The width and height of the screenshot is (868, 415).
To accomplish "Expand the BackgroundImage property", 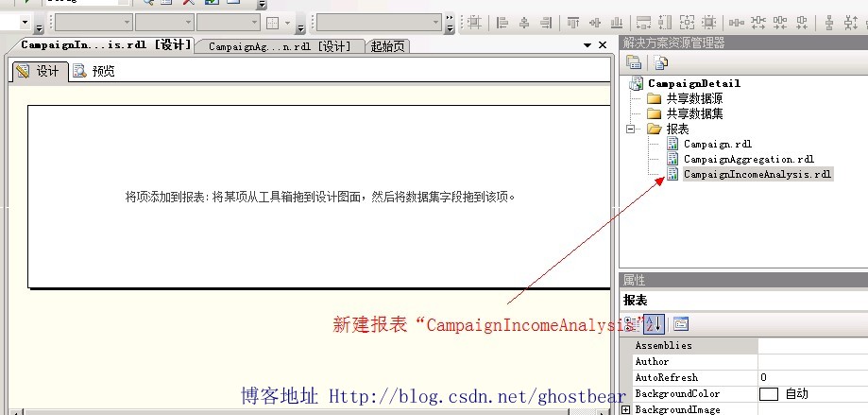I will click(625, 410).
